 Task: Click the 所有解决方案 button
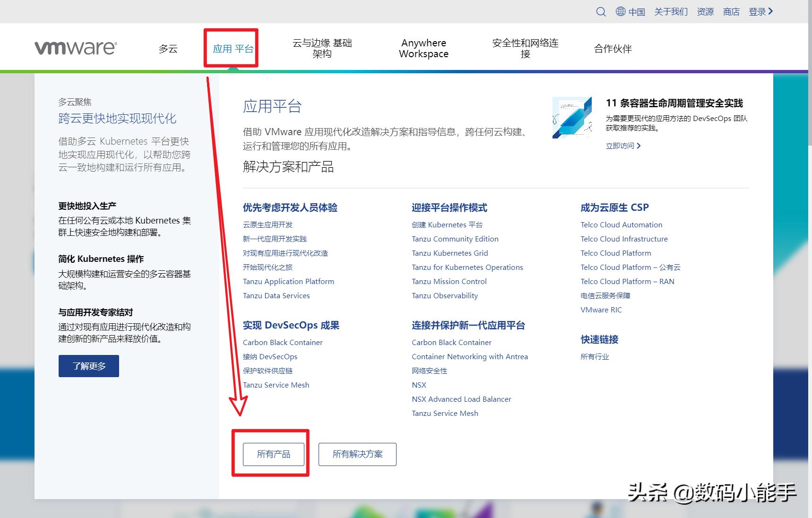tap(357, 454)
